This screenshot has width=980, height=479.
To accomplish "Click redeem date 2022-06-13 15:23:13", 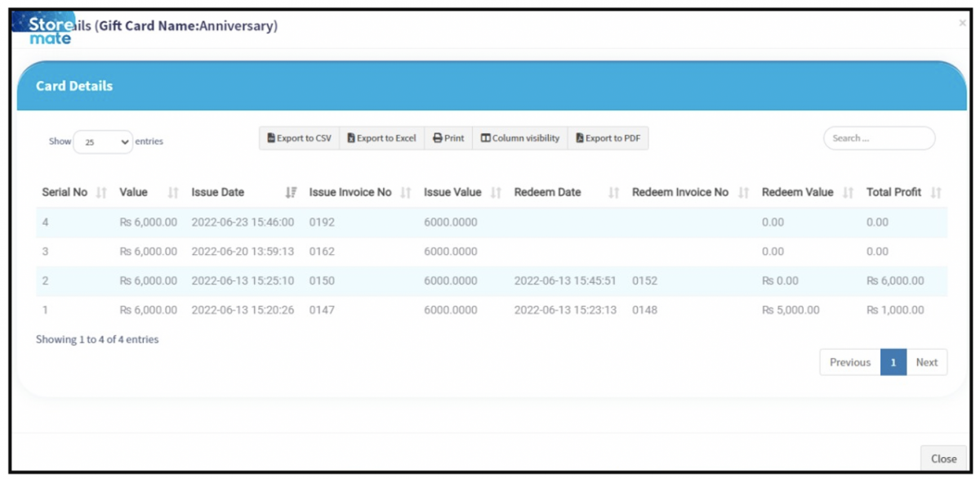I will click(x=565, y=311).
